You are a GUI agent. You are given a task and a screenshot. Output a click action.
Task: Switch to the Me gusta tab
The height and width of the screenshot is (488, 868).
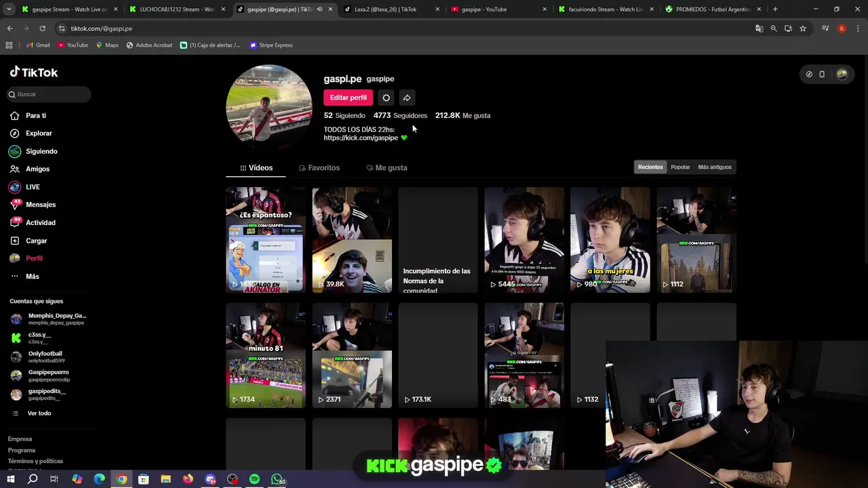[x=387, y=167]
